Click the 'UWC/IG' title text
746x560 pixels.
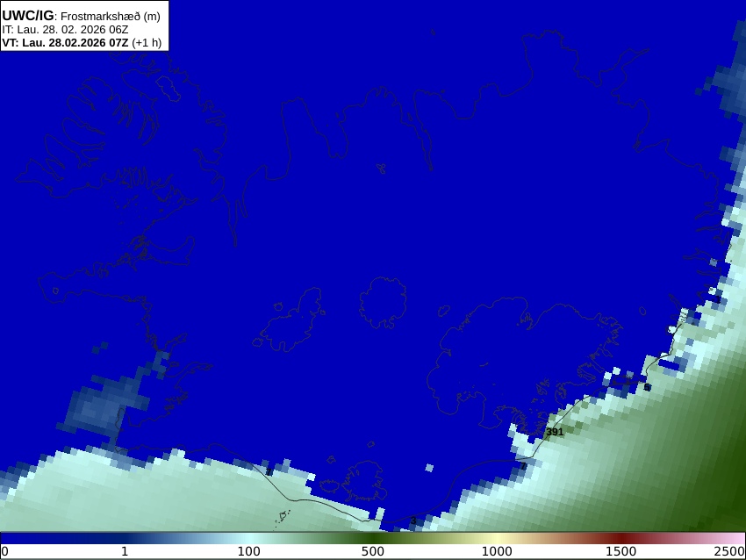[27, 16]
